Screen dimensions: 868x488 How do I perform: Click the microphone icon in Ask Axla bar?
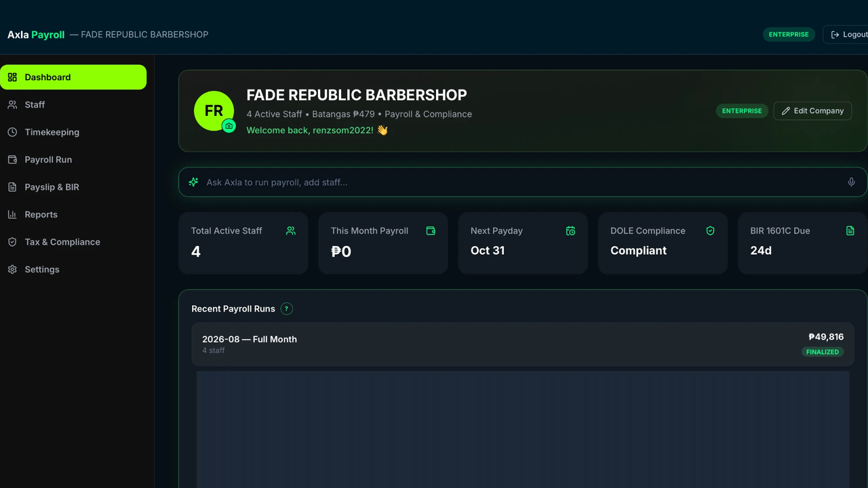point(852,182)
